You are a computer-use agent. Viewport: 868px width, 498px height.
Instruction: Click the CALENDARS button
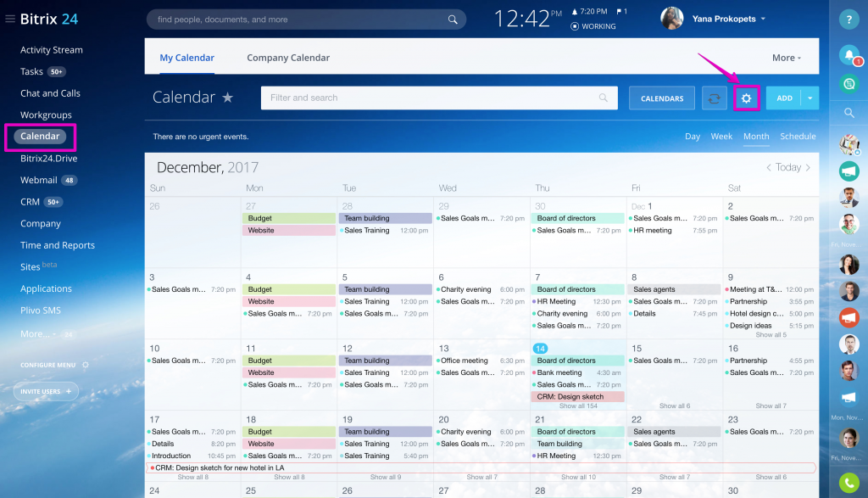coord(661,98)
